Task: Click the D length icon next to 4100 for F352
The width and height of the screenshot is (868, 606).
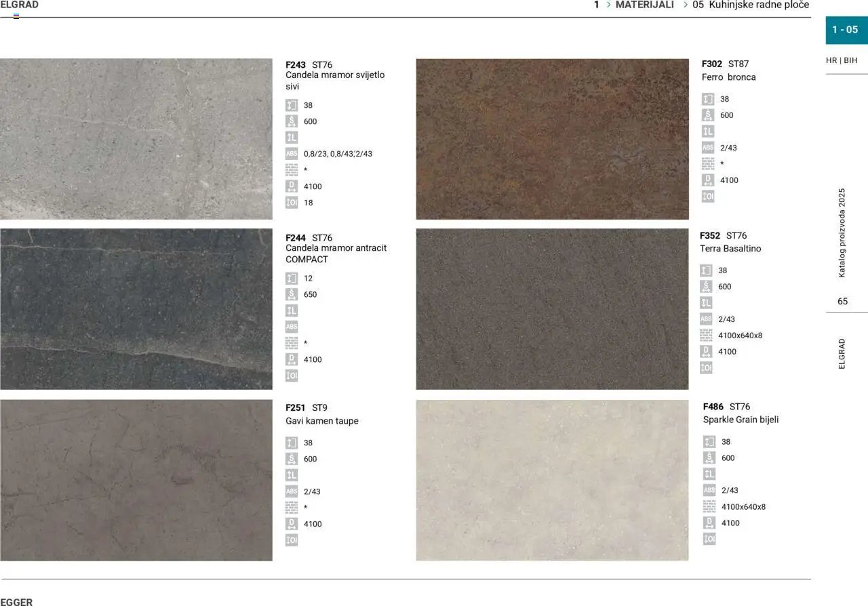Action: 707,351
